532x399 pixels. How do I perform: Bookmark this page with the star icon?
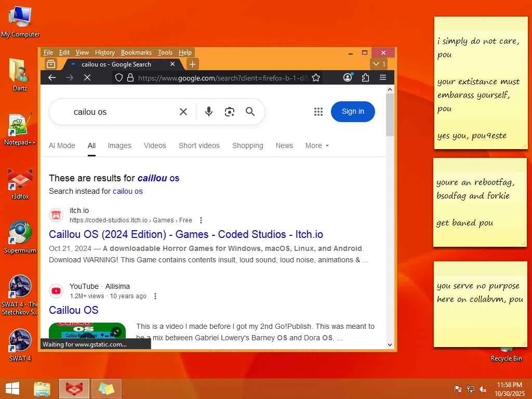click(316, 78)
